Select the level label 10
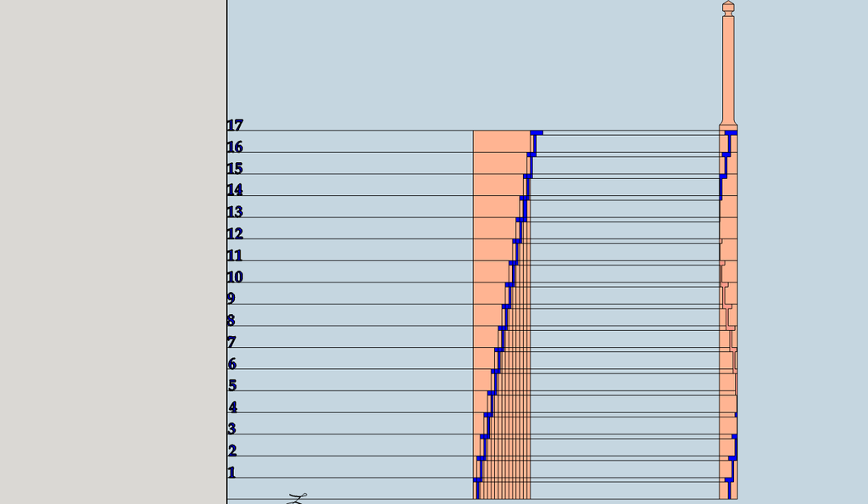868x504 pixels. [235, 277]
